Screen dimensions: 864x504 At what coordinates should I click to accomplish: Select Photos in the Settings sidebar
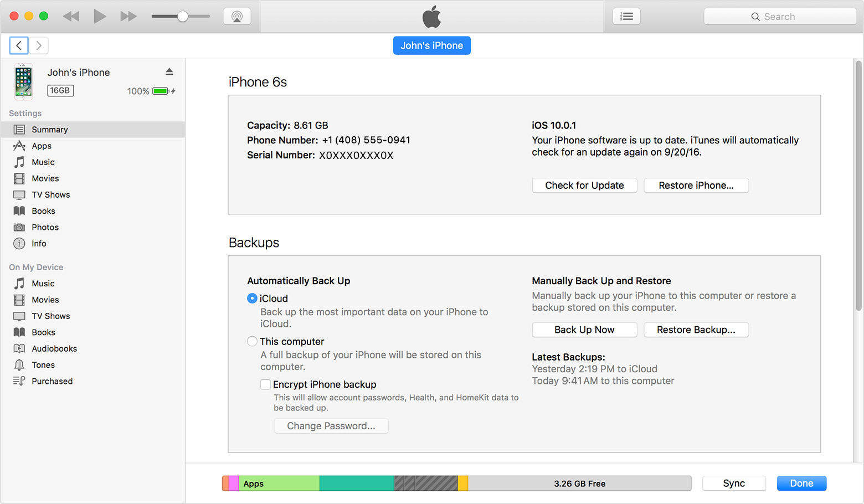45,227
